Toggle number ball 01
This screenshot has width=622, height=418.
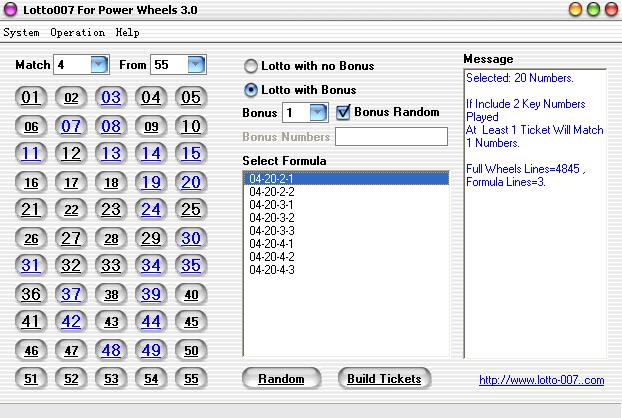pyautogui.click(x=31, y=98)
